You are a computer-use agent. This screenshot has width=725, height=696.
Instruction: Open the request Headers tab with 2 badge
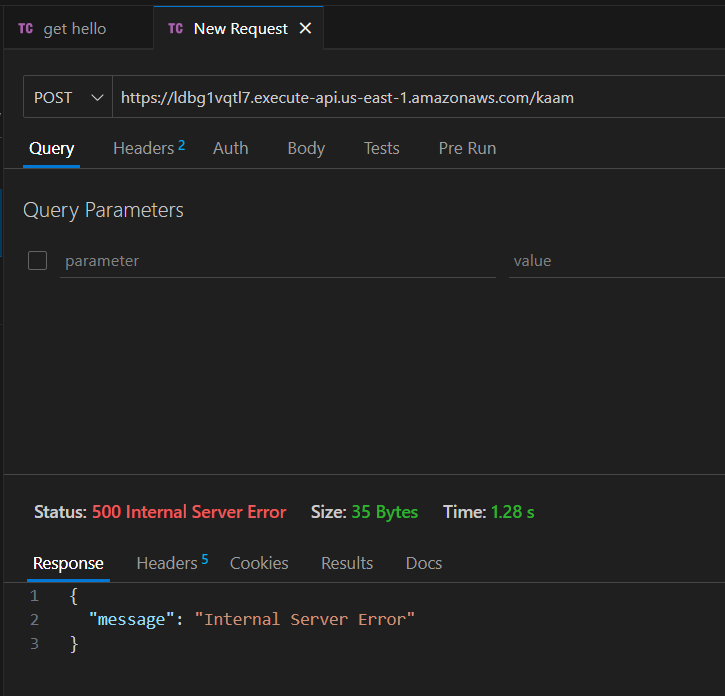(x=149, y=148)
